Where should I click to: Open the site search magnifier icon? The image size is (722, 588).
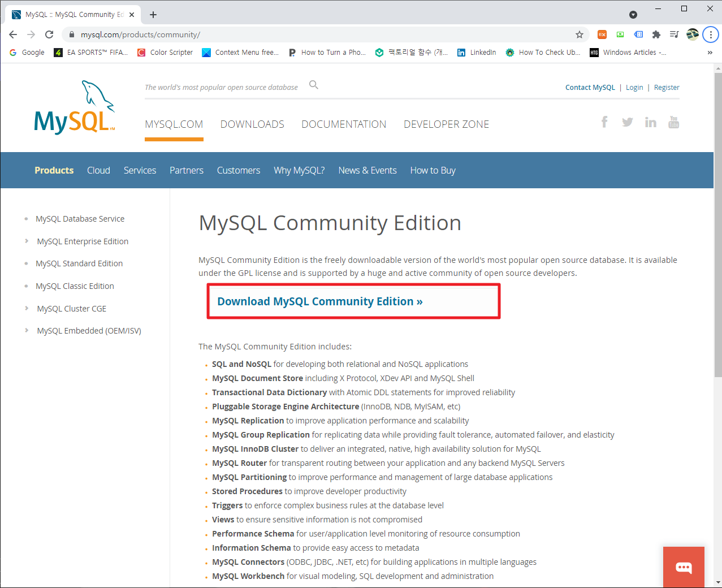pos(314,85)
